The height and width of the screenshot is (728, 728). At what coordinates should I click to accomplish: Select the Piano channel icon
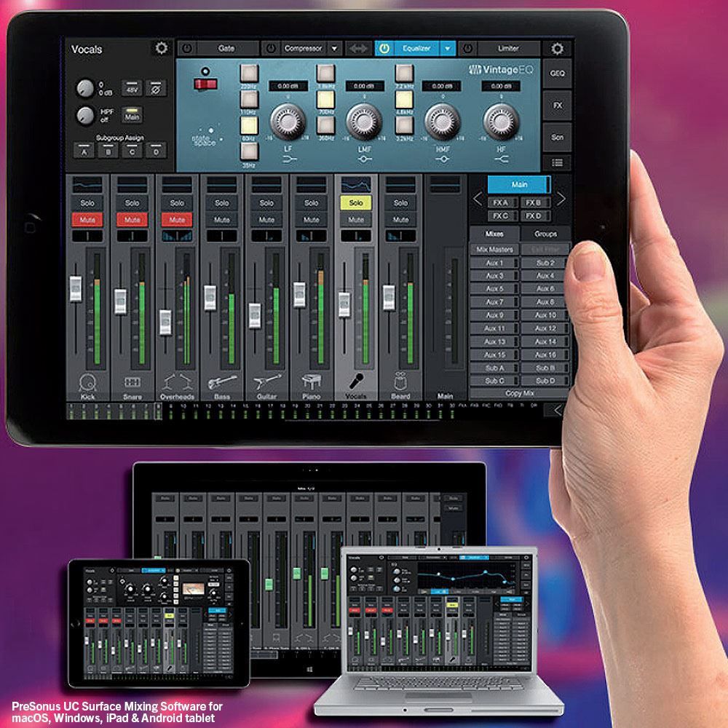click(x=311, y=381)
